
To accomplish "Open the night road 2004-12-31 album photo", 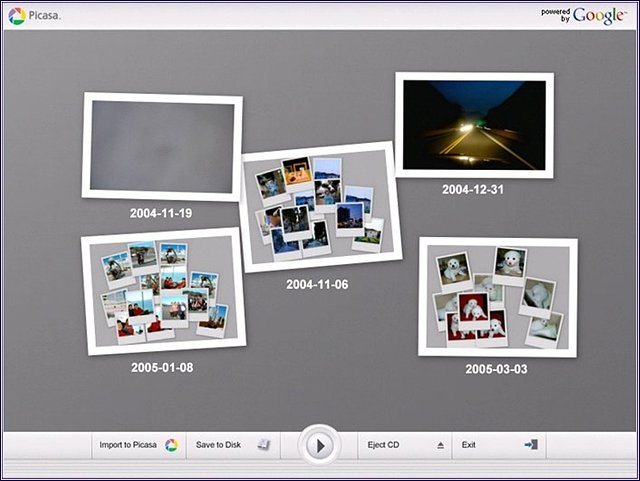I will click(x=474, y=124).
